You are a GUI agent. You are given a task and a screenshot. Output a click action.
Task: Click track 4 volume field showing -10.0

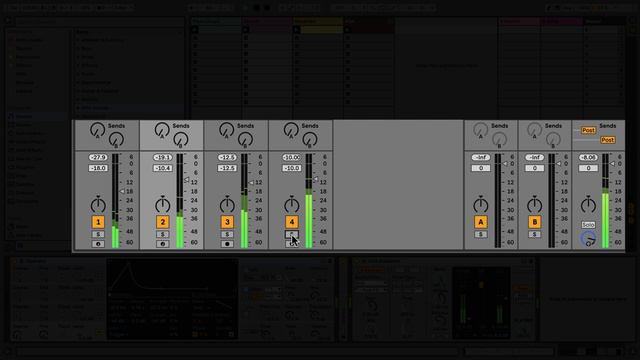point(291,168)
